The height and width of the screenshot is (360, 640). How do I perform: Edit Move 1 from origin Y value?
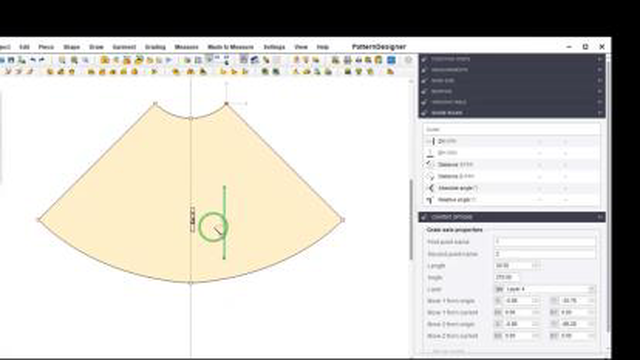[574, 301]
